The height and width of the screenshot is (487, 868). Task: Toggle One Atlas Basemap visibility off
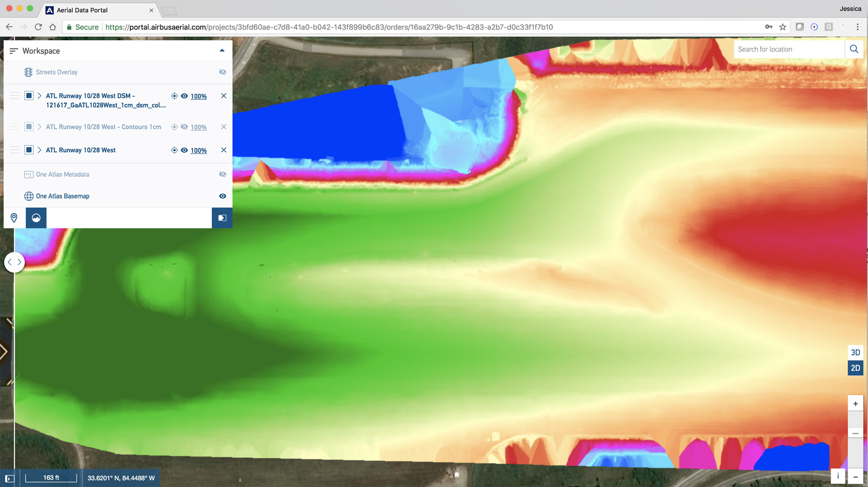point(222,196)
